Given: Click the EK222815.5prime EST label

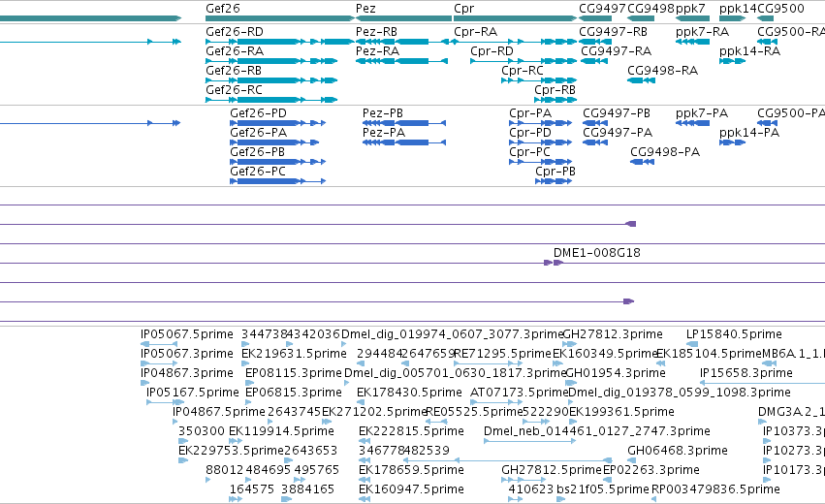Looking at the screenshot, I should point(411,431).
